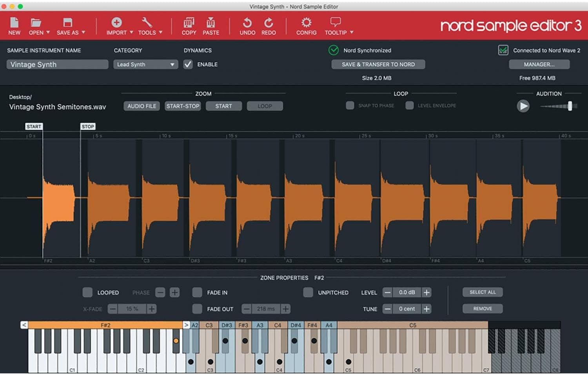Screen dimensions: 588x375
Task: Click SAVE & TRANSFER TO NORD
Action: pyautogui.click(x=377, y=64)
